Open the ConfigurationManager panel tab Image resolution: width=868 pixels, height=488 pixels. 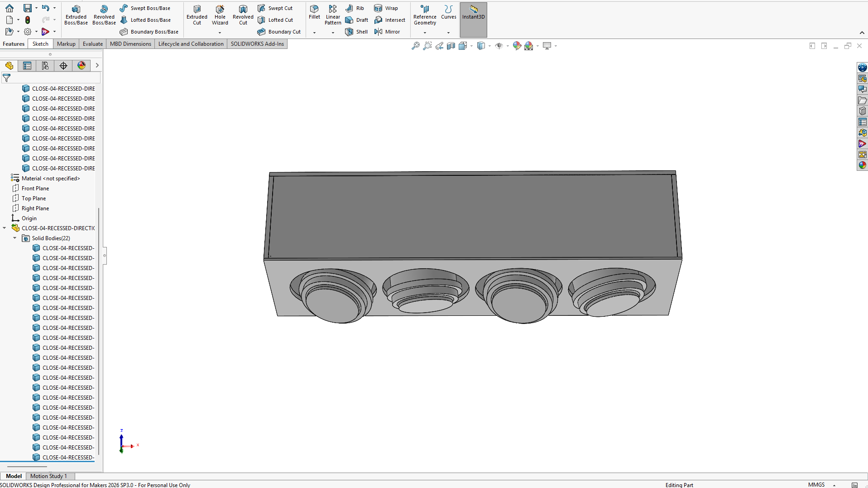click(45, 66)
